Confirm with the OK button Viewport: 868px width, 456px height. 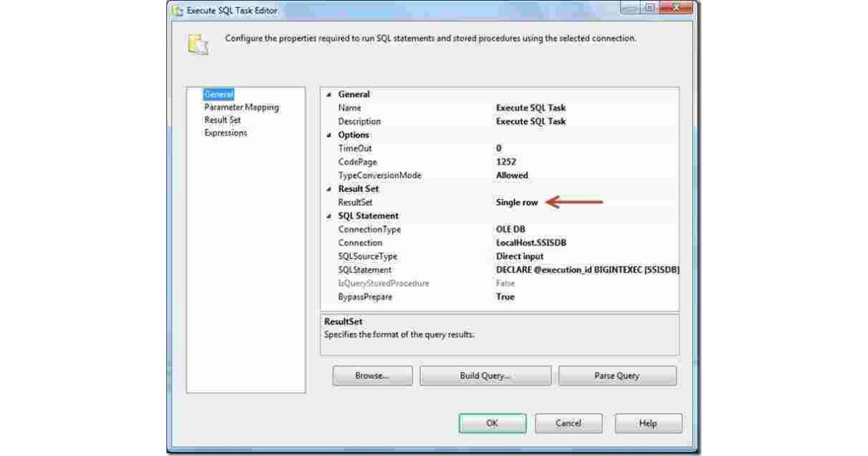click(492, 423)
